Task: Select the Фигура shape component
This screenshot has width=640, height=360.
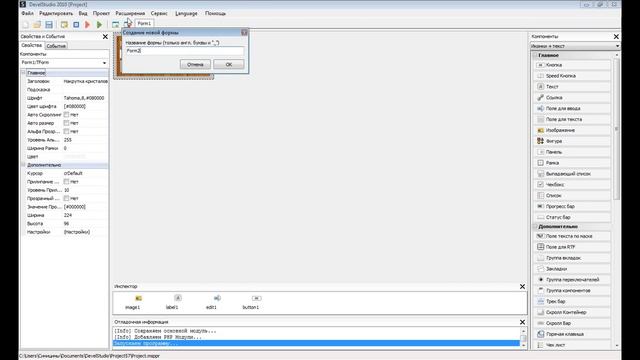Action: click(x=572, y=141)
